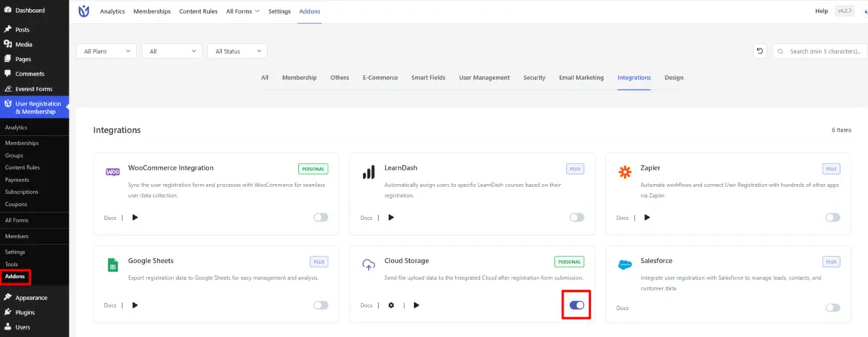This screenshot has width=868, height=337.
Task: Open Addons in the sidebar submenu
Action: pyautogui.click(x=15, y=276)
